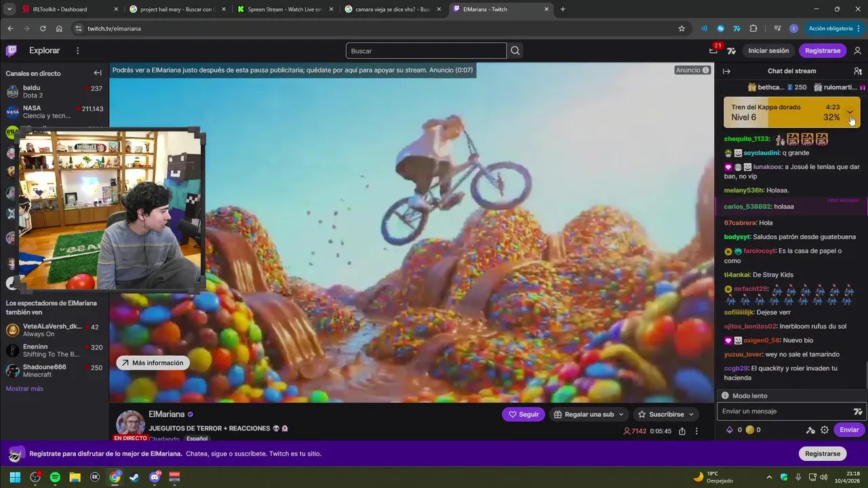
Task: Open Spotify from the taskbar
Action: click(x=55, y=477)
